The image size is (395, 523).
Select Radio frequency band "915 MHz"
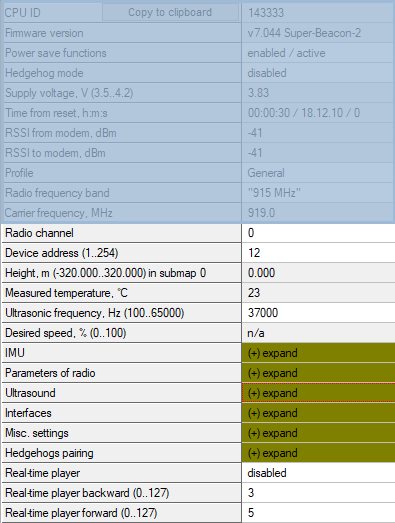(x=318, y=193)
